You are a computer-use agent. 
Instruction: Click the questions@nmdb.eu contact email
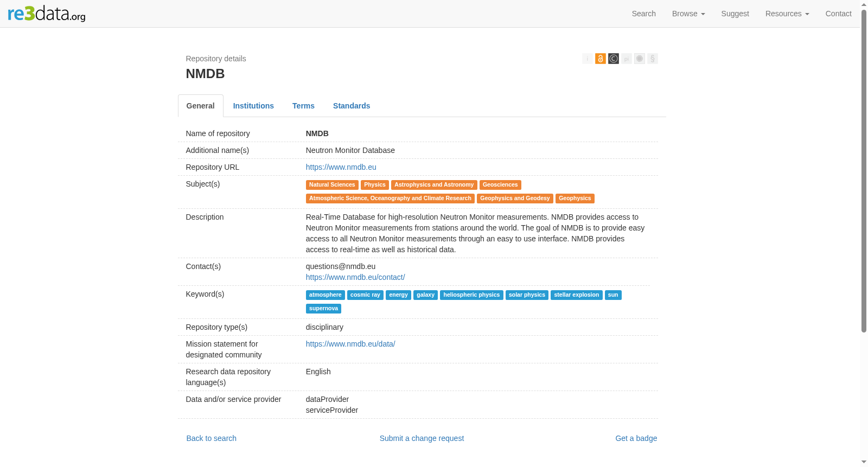(x=341, y=266)
